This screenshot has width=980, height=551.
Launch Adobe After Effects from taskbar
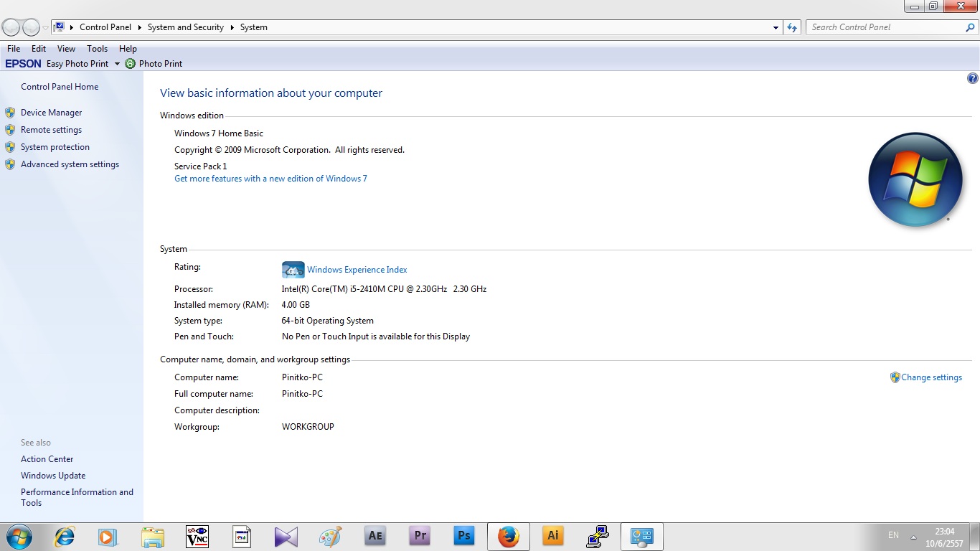click(x=375, y=536)
